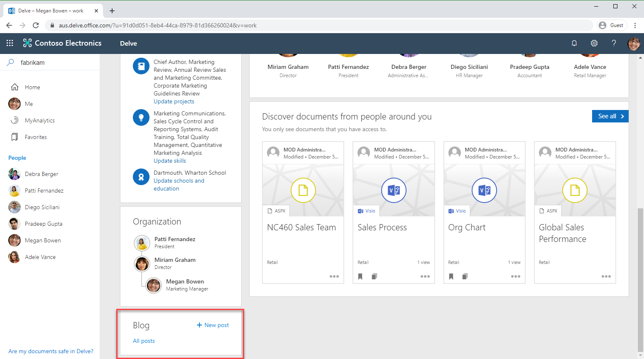Click the search box containing fabrikam
Screen dimensions: 644x359
50,62
